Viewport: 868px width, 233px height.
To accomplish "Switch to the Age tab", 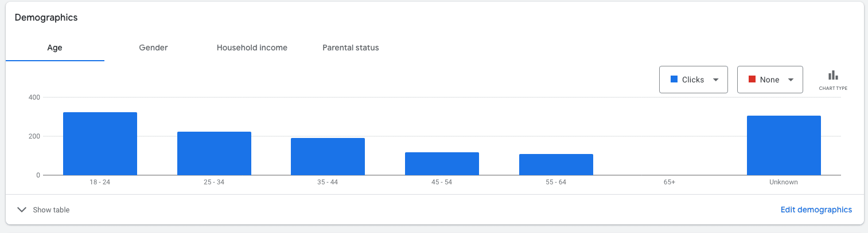I will coord(55,48).
